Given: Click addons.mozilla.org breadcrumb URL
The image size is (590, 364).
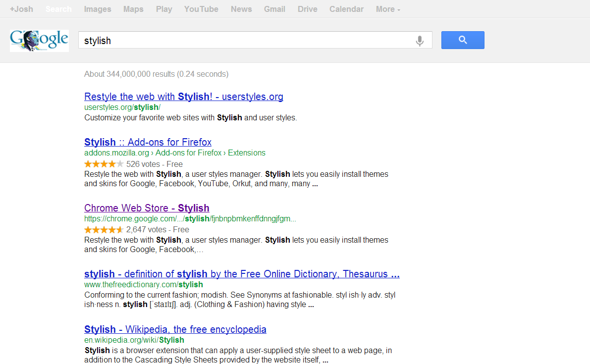Looking at the screenshot, I should pos(174,153).
